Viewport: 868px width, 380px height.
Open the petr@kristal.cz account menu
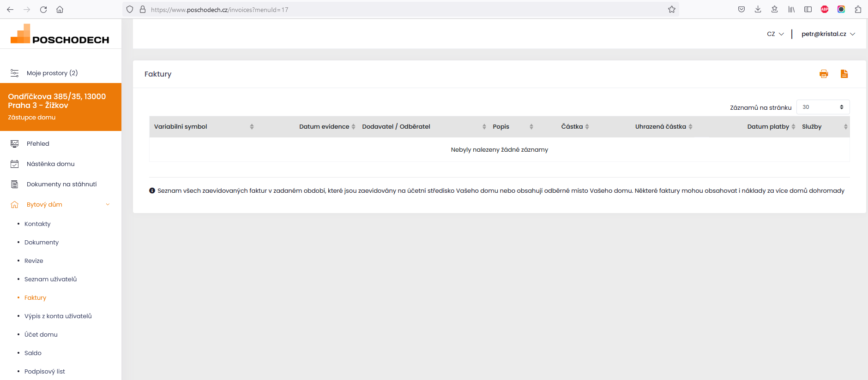pos(828,34)
